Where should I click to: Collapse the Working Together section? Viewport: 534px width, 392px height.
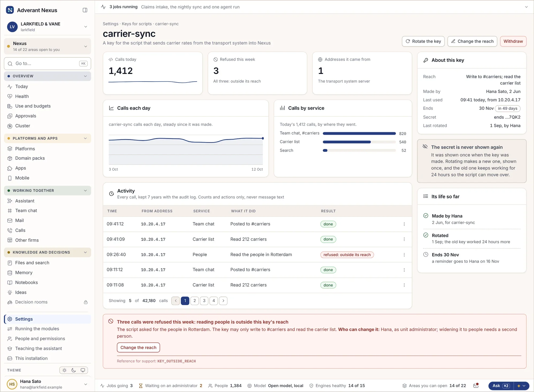point(48,191)
